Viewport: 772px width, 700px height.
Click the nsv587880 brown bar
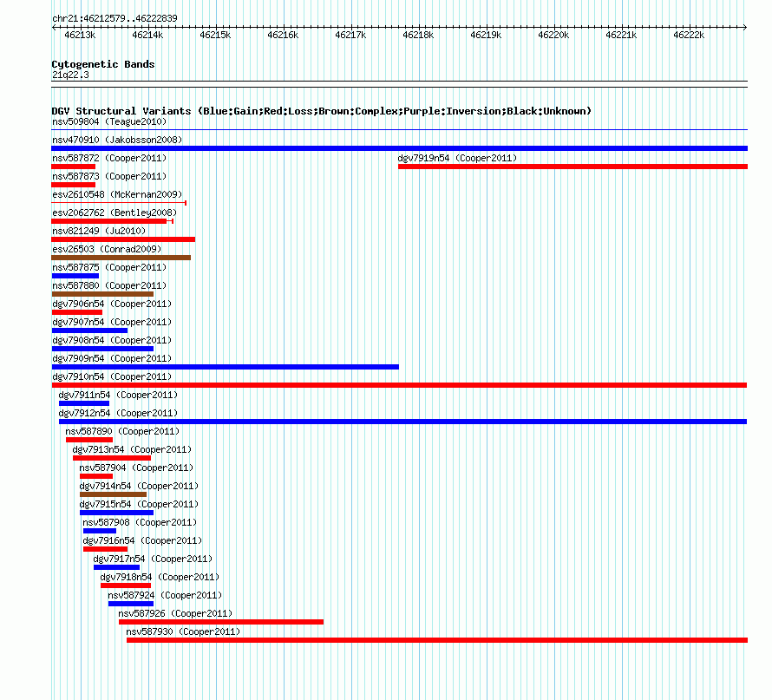pos(102,294)
